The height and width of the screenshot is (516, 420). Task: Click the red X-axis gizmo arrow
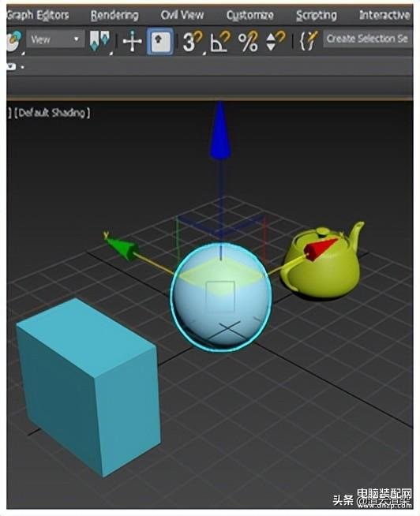pyautogui.click(x=321, y=249)
